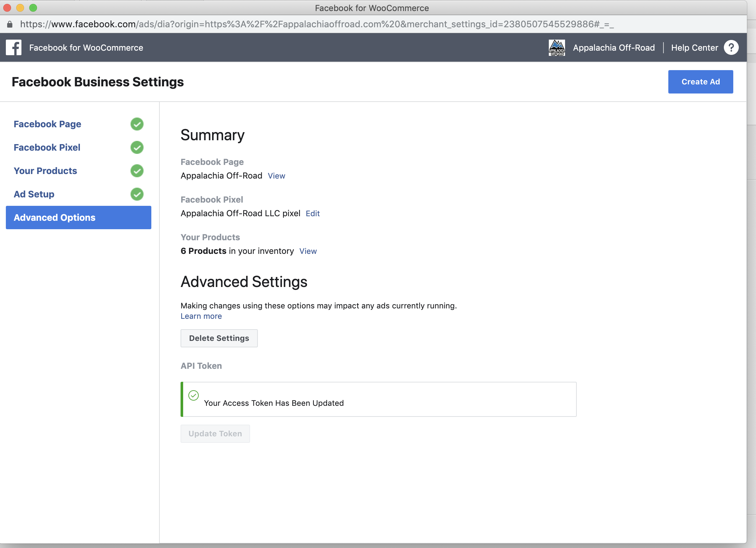Click the 'Facebook Business Settings' heading
Image resolution: width=756 pixels, height=548 pixels.
[x=98, y=82]
